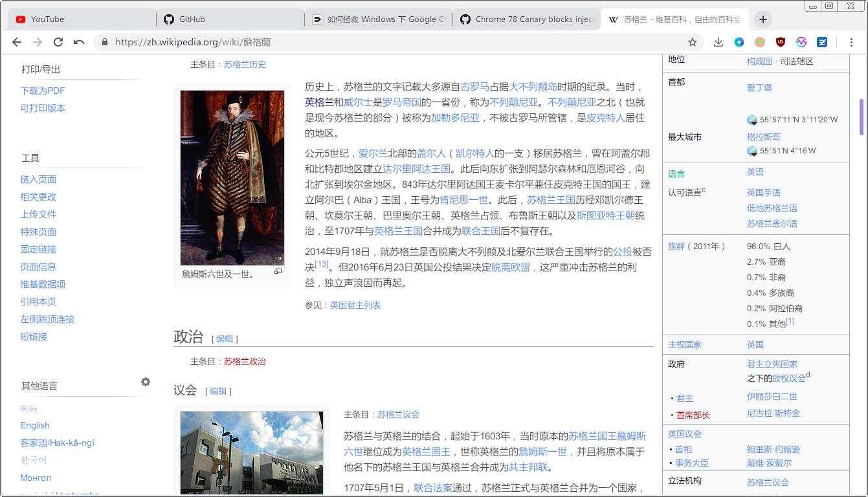Click the James VI portrait thumbnail
Image resolution: width=868 pixels, height=497 pixels.
pos(232,177)
